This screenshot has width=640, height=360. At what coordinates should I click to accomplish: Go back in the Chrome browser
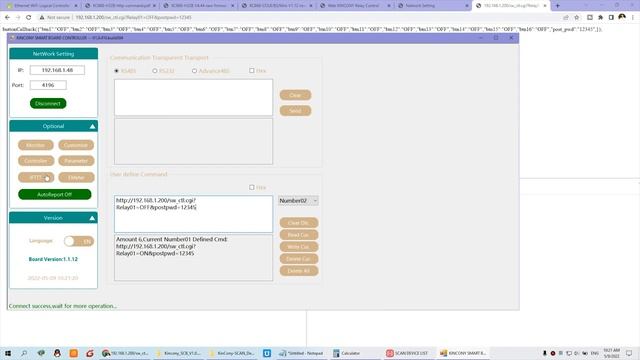[7, 18]
